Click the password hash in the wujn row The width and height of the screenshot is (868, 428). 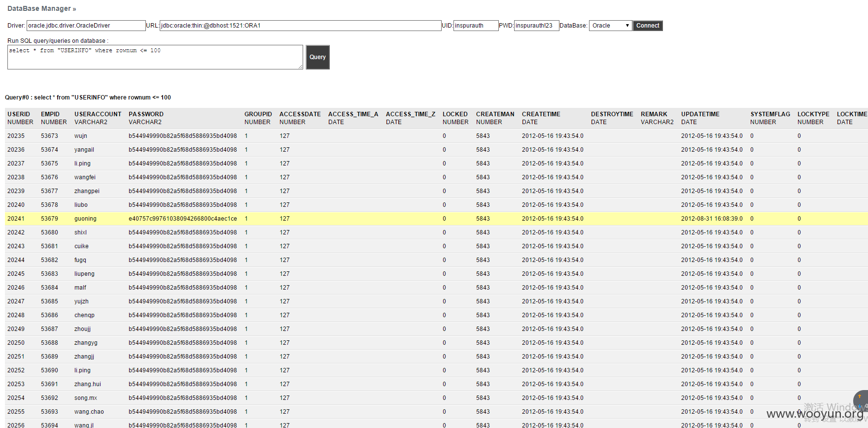pyautogui.click(x=183, y=136)
